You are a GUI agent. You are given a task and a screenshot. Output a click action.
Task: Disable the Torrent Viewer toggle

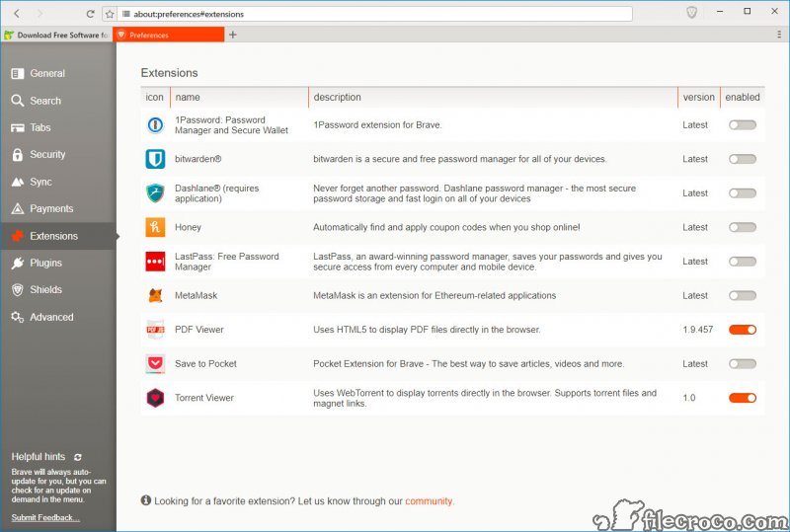pos(743,398)
